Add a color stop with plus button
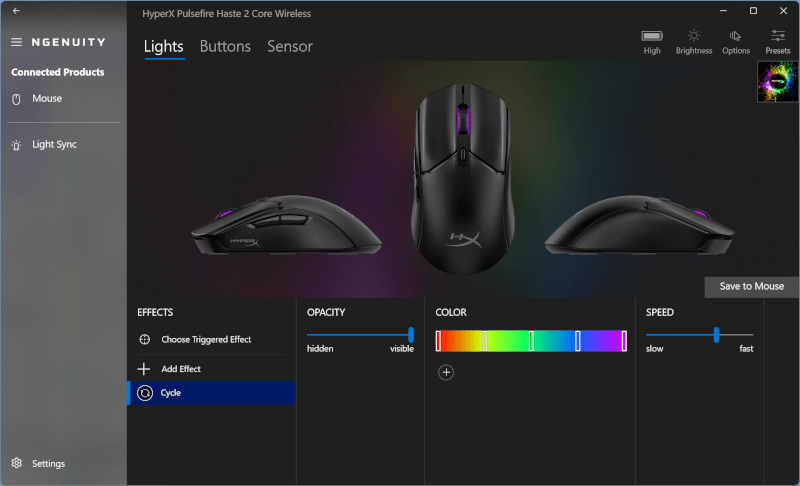 click(x=446, y=373)
